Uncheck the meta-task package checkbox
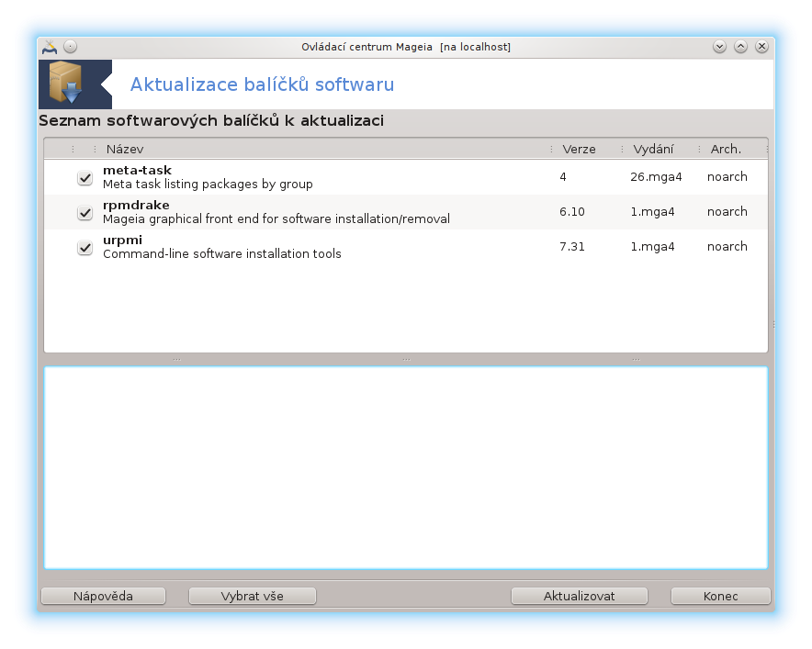Screen dimensions: 812x649 click(85, 177)
